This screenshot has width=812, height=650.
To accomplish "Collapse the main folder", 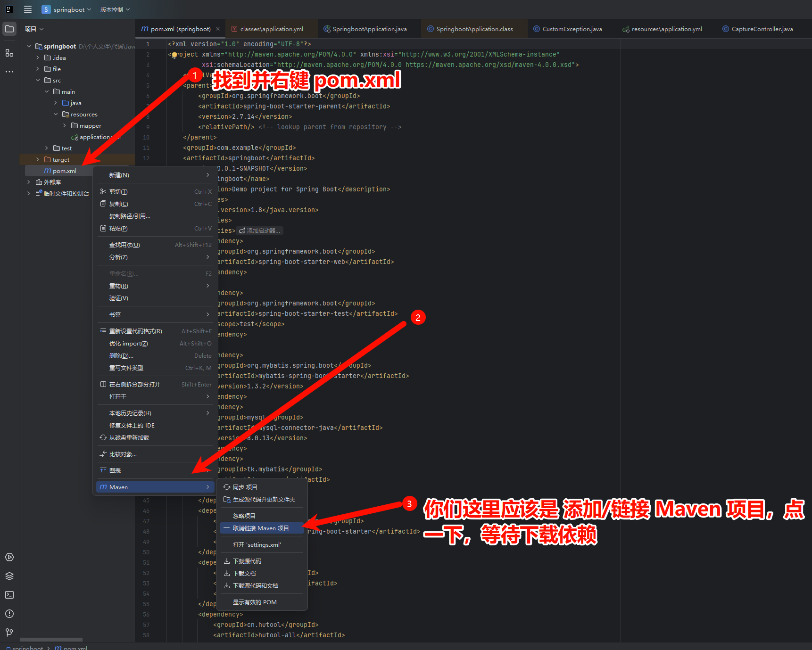I will 47,91.
